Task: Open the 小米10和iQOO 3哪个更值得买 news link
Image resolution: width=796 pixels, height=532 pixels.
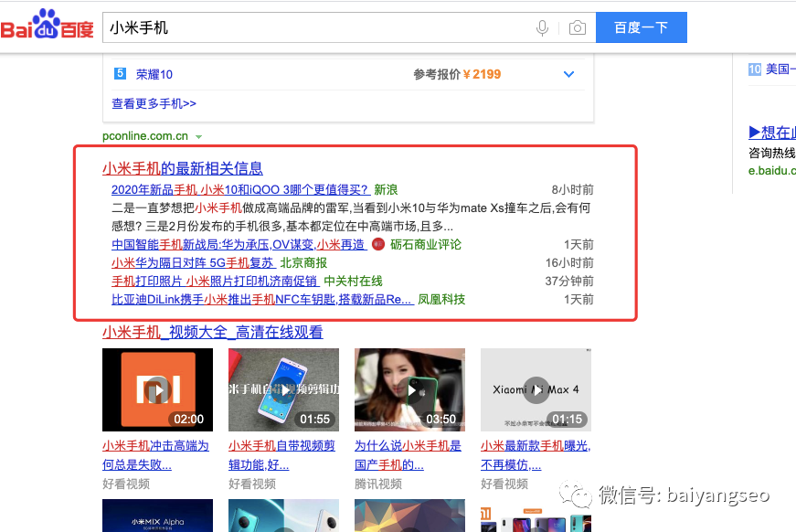Action: [x=240, y=190]
